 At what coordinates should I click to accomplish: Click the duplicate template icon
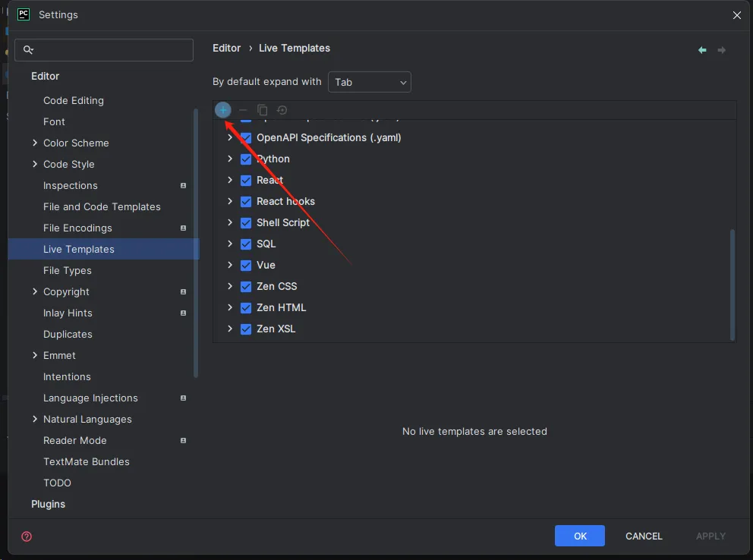click(262, 110)
